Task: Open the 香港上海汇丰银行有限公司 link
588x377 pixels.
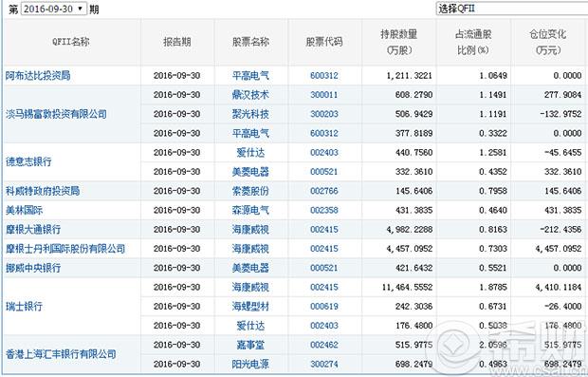Action: click(61, 353)
